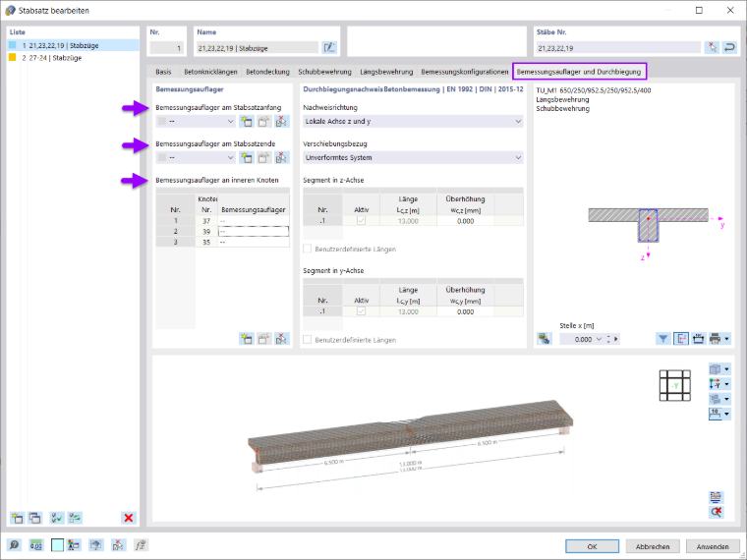Click the fx formula icon in bottom toolbar
The height and width of the screenshot is (560, 747).
(x=140, y=544)
